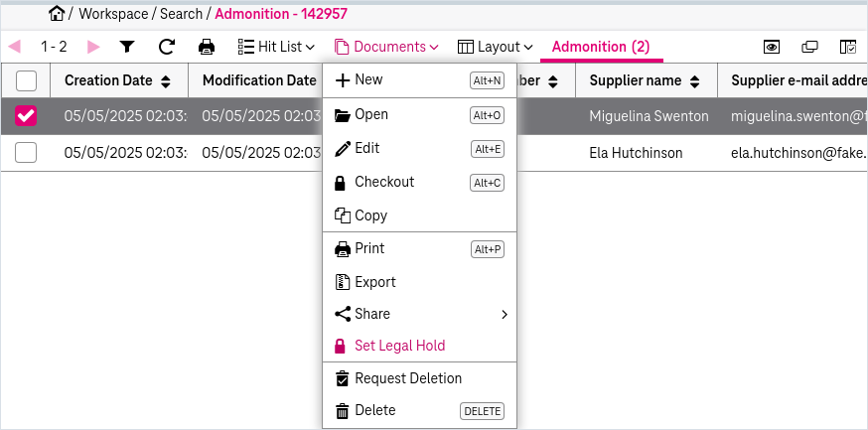This screenshot has width=868, height=430.
Task: Click the multiple windows icon
Action: pos(809,47)
